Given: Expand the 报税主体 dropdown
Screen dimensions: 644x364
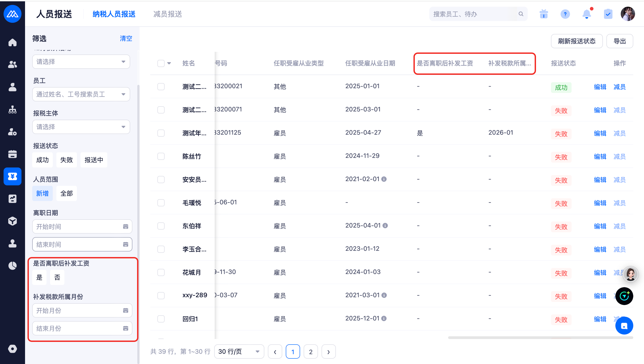Looking at the screenshot, I should click(x=81, y=127).
